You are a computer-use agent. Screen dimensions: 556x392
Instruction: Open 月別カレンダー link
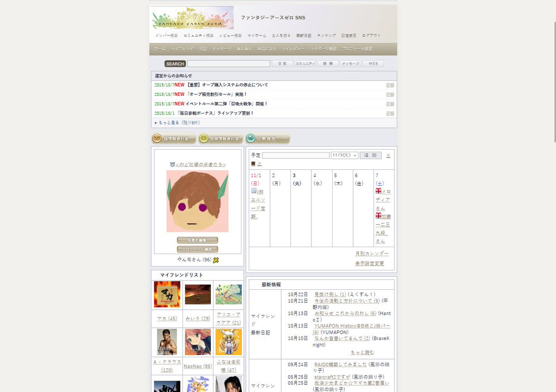(x=372, y=254)
